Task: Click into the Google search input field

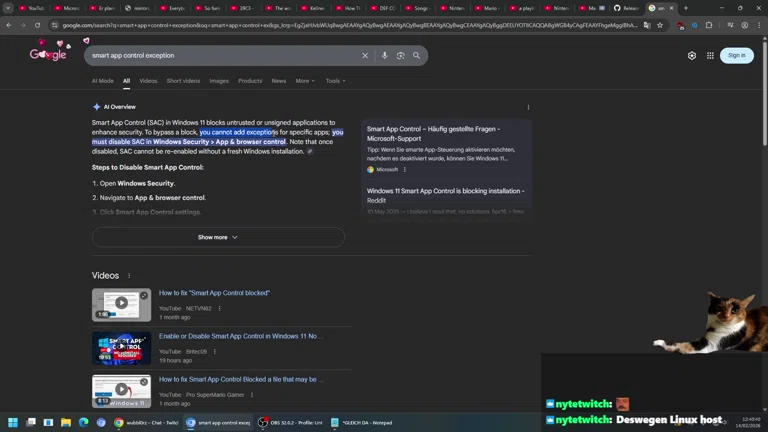Action: (220, 56)
